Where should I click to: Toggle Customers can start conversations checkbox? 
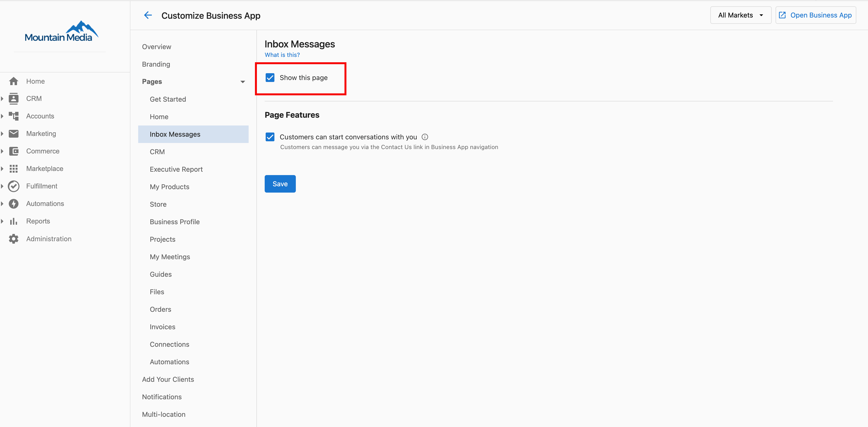(x=270, y=137)
